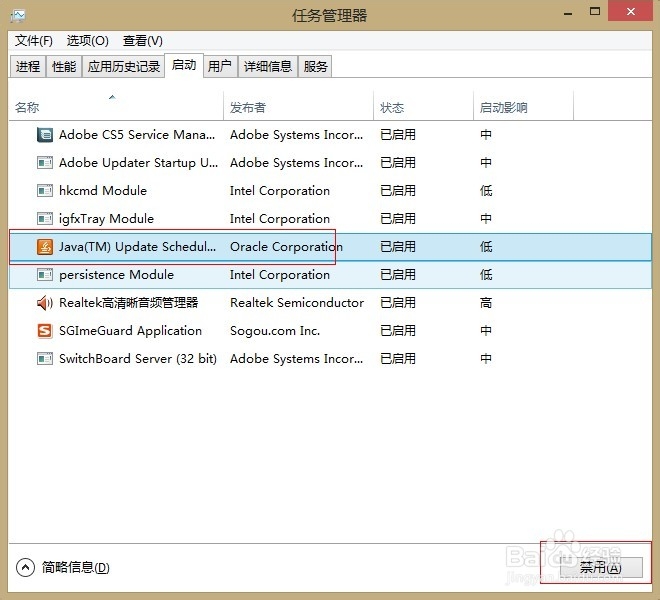Switch to the 进程 tab

[x=28, y=67]
